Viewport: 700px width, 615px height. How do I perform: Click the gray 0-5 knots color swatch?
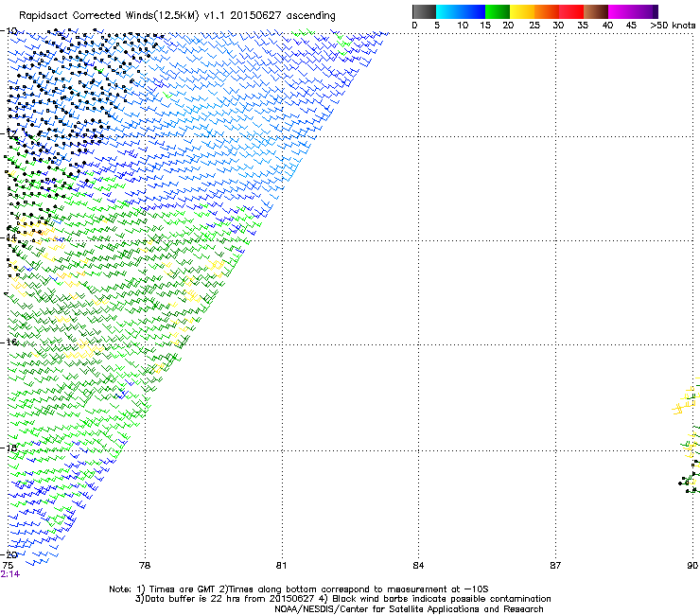(x=424, y=11)
